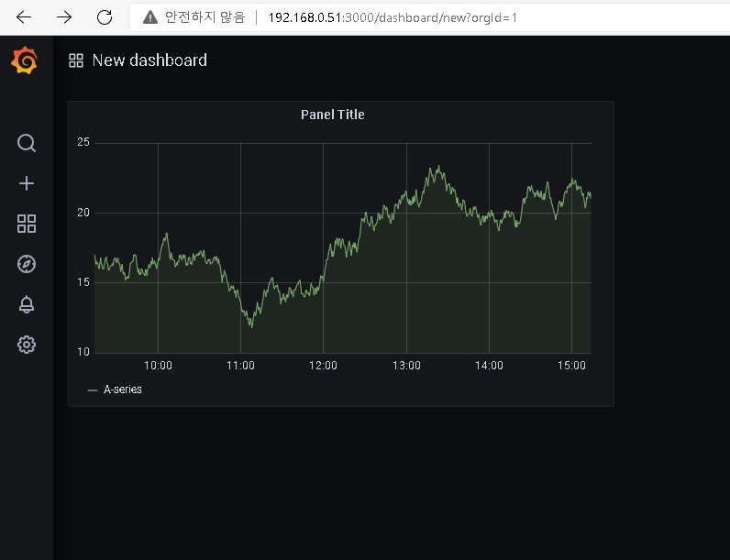Go back with browser back arrow

pos(24,17)
